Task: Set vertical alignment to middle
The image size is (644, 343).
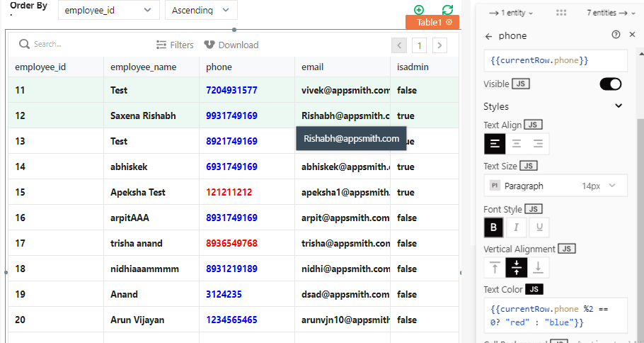Action: 517,267
